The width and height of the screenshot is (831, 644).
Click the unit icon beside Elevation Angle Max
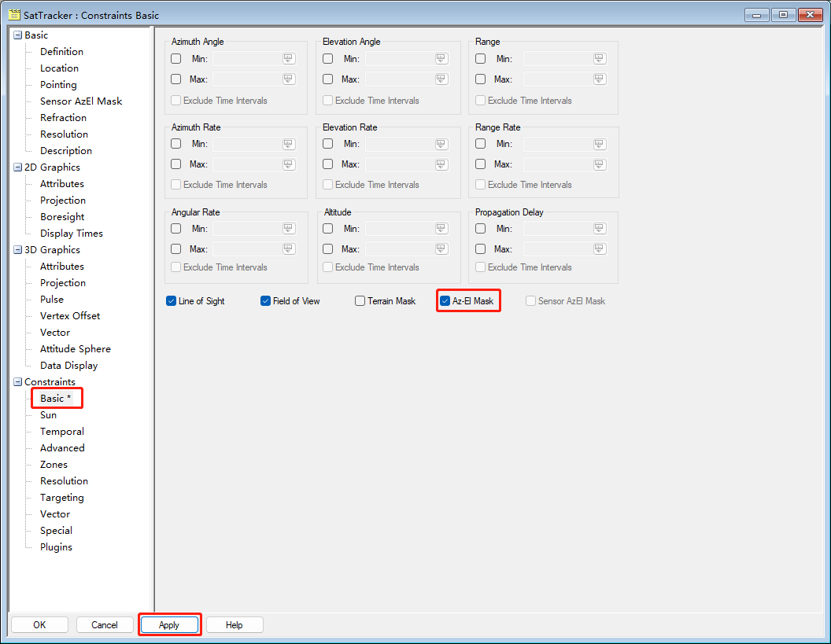[x=441, y=79]
